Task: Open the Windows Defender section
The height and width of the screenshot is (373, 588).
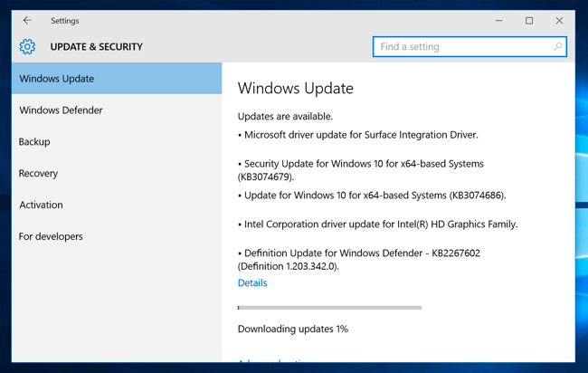Action: pos(117,110)
